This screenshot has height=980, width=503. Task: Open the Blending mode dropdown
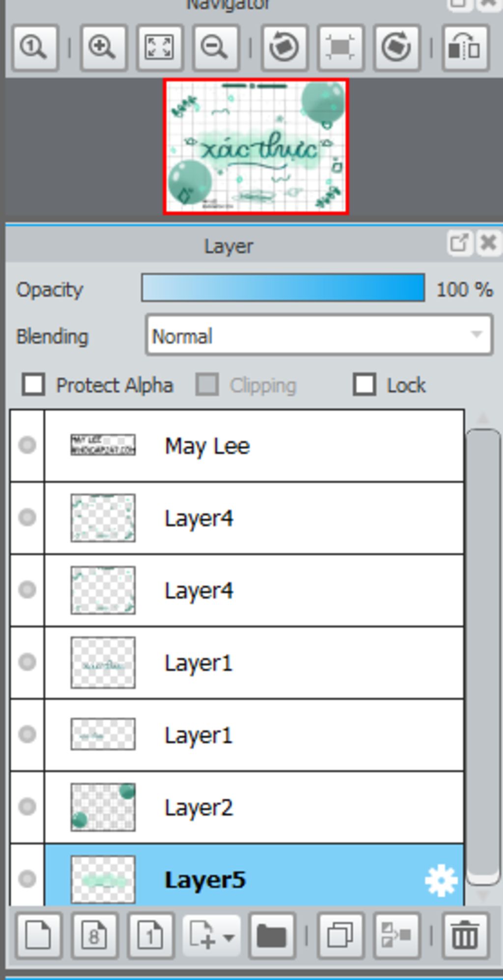[x=319, y=336]
